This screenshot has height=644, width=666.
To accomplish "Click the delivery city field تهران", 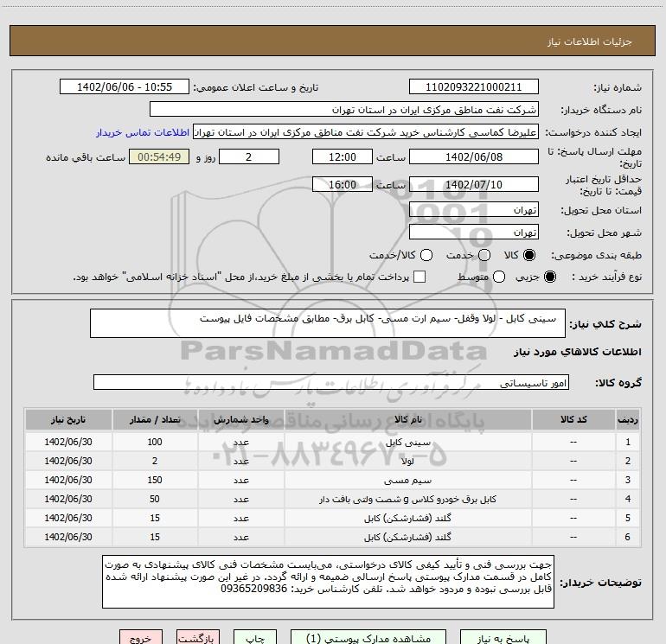I will click(474, 233).
